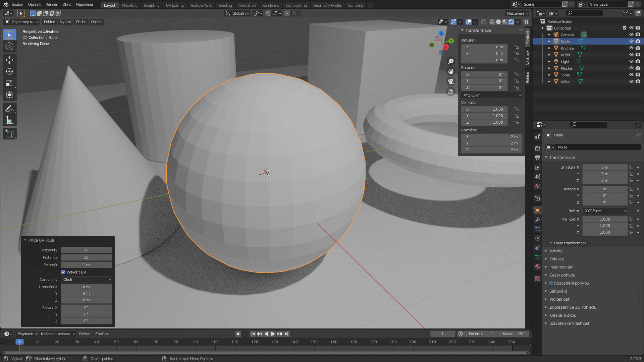Expand Delta transformace panel
The height and width of the screenshot is (362, 644).
(570, 243)
